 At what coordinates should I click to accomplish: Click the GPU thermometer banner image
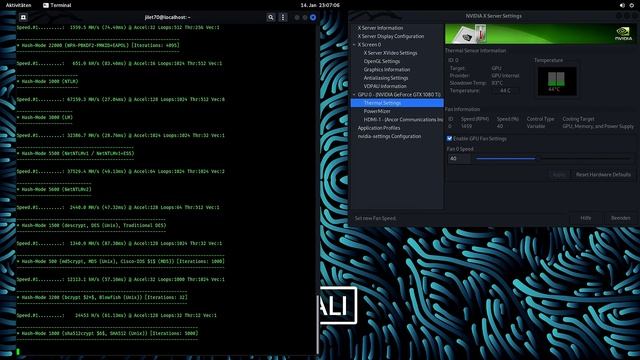click(472, 34)
